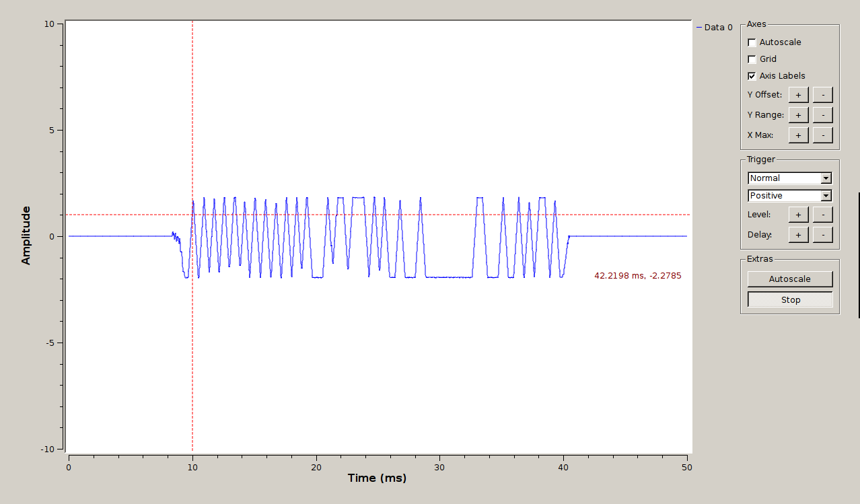Decrease Y Offset with minus button
This screenshot has height=504, width=860.
pyautogui.click(x=822, y=95)
